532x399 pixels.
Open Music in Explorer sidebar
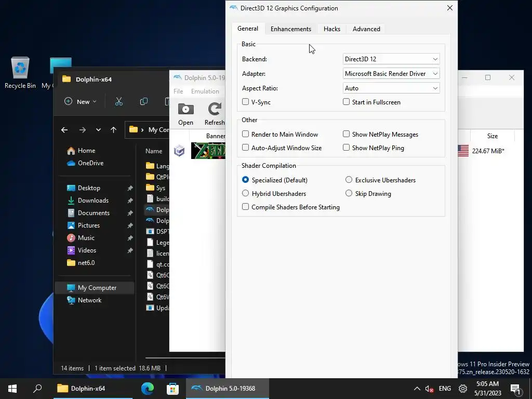pyautogui.click(x=81, y=238)
